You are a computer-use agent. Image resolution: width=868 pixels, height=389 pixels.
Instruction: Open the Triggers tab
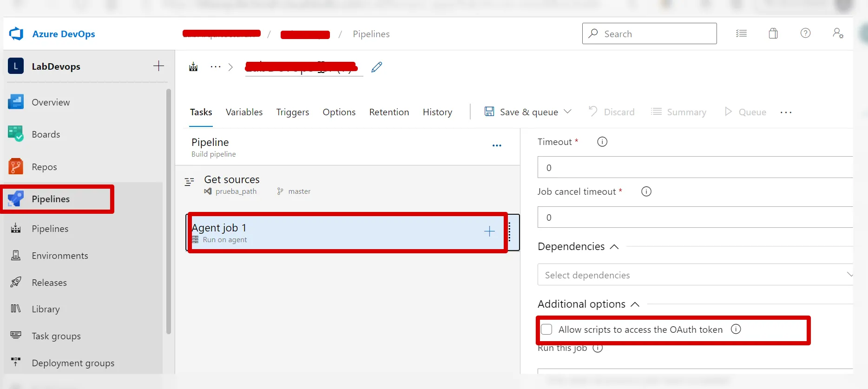pyautogui.click(x=293, y=112)
